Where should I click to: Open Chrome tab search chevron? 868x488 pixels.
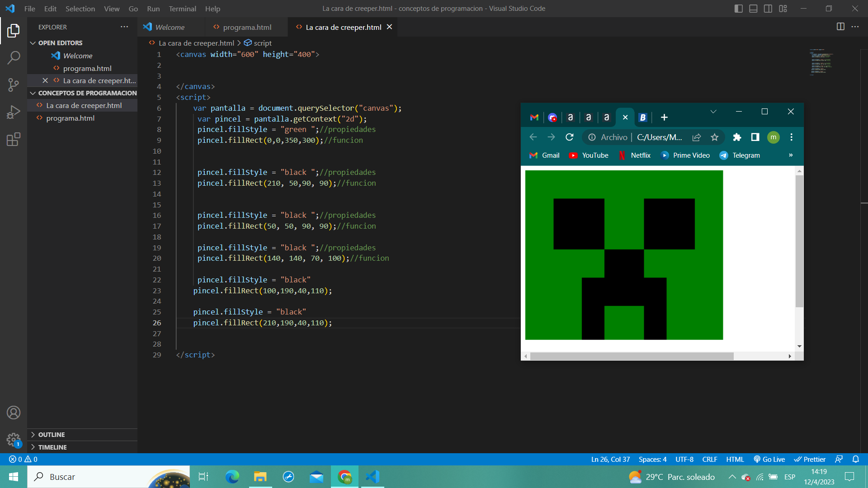click(713, 112)
